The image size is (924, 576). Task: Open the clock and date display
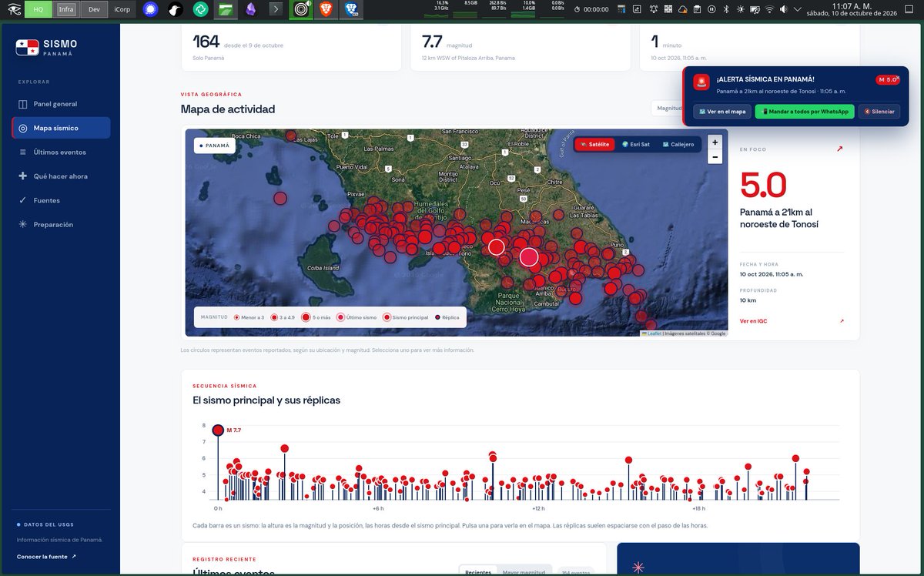click(x=852, y=9)
